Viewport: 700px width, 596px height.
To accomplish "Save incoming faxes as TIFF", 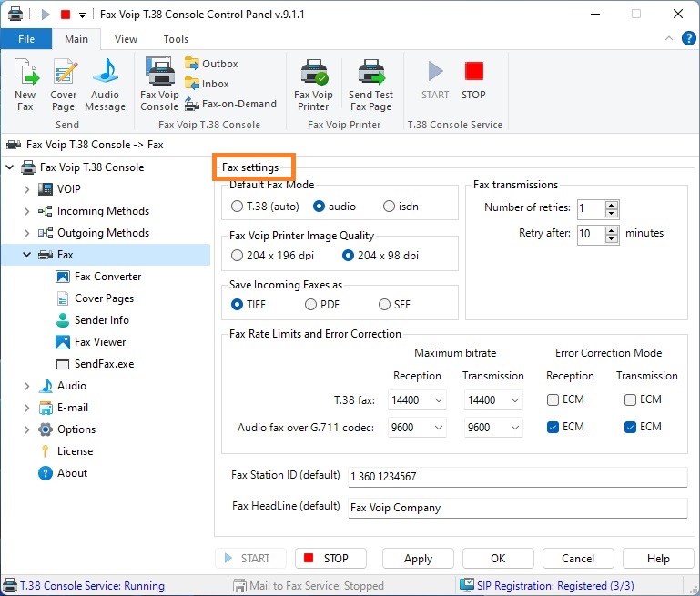I will (237, 305).
